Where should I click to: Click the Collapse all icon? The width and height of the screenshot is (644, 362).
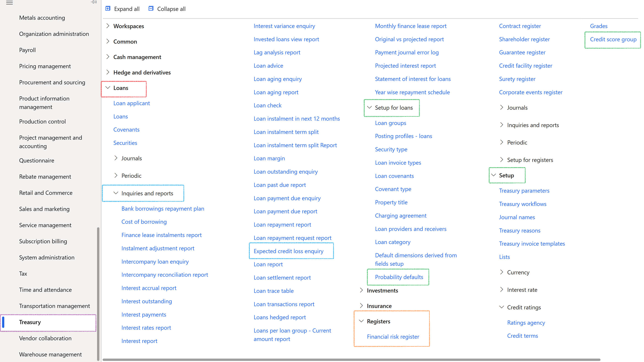point(151,8)
